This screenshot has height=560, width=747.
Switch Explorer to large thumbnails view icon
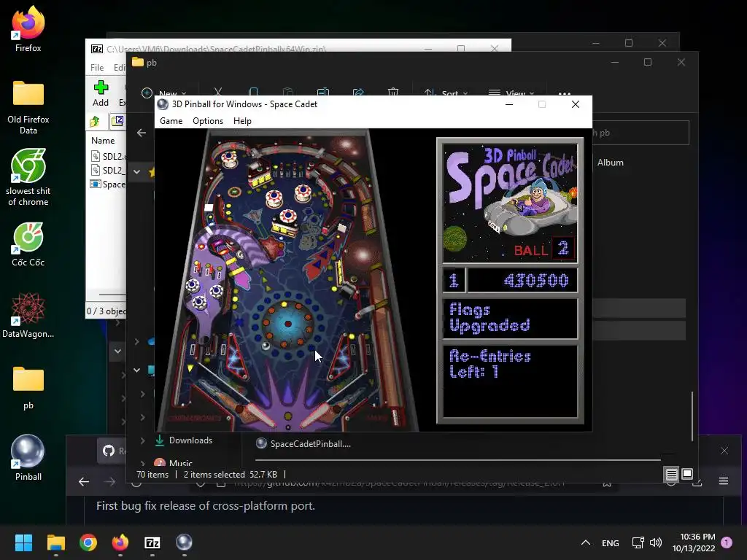(687, 474)
